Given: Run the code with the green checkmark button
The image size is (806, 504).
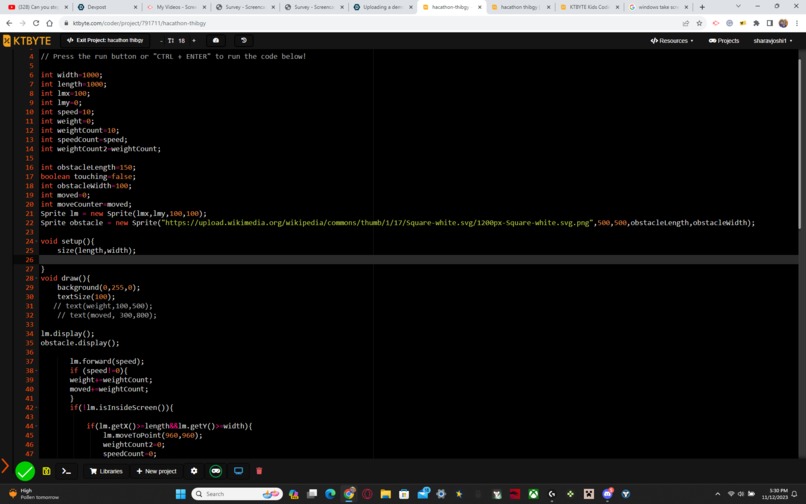Looking at the screenshot, I should [x=25, y=471].
